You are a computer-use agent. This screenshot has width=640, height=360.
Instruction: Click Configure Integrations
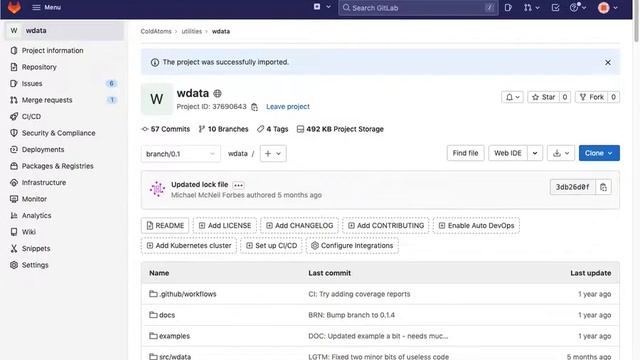tap(352, 245)
